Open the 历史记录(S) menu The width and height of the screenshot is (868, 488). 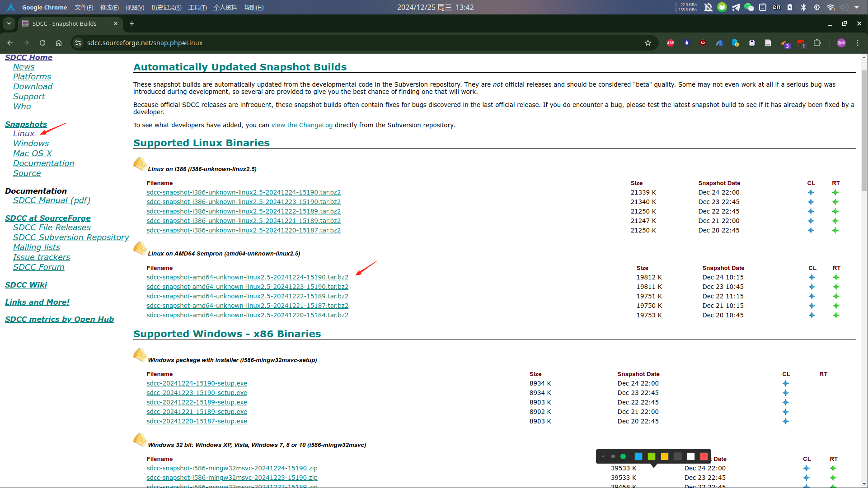[x=166, y=7]
